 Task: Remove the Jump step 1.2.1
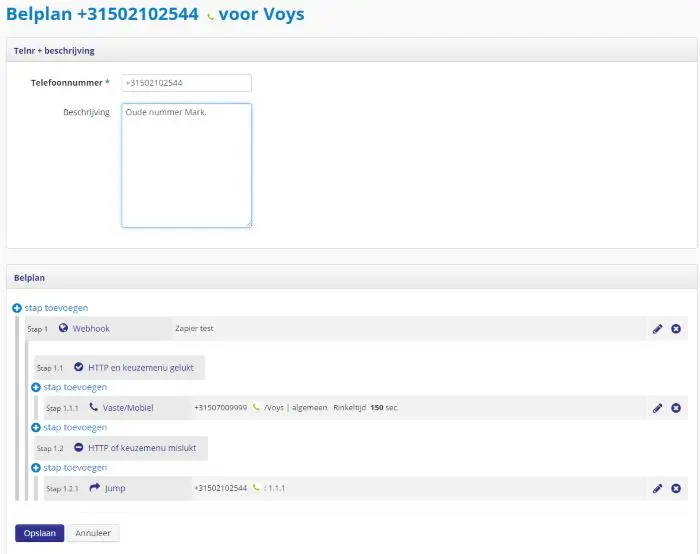676,488
